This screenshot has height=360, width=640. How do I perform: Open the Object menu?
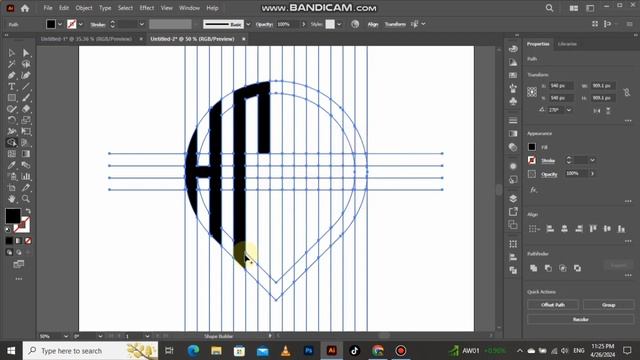click(84, 8)
